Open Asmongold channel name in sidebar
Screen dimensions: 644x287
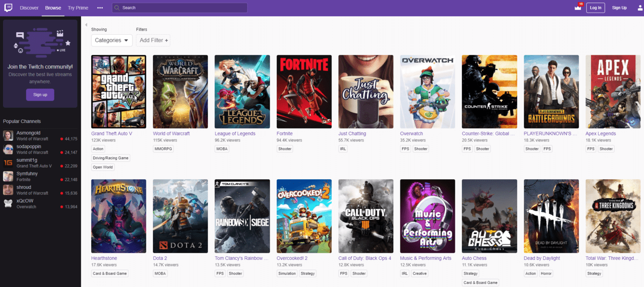(28, 133)
